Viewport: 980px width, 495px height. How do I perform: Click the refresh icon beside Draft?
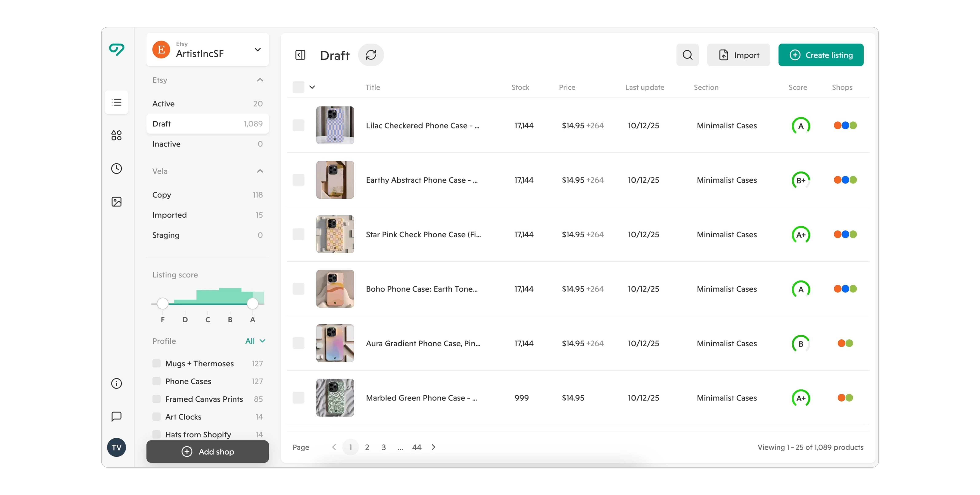371,55
